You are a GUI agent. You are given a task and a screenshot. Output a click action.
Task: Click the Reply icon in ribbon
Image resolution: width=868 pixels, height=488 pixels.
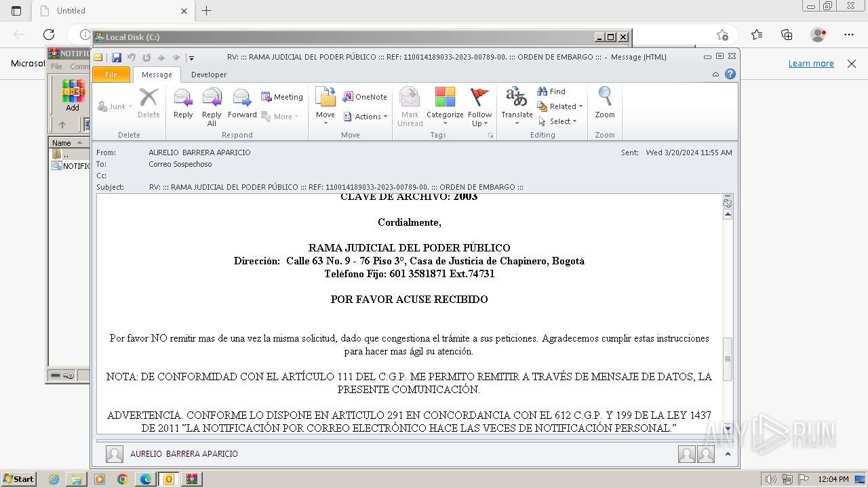(183, 104)
